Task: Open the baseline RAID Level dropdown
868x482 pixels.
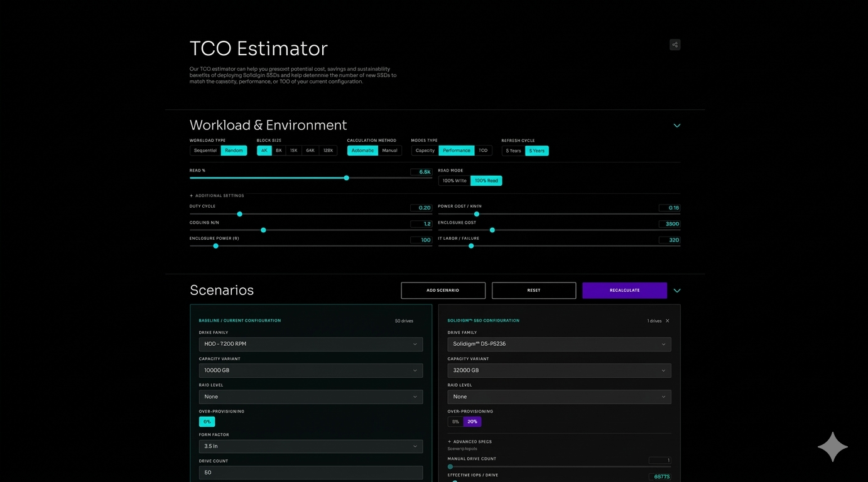Action: pos(310,397)
